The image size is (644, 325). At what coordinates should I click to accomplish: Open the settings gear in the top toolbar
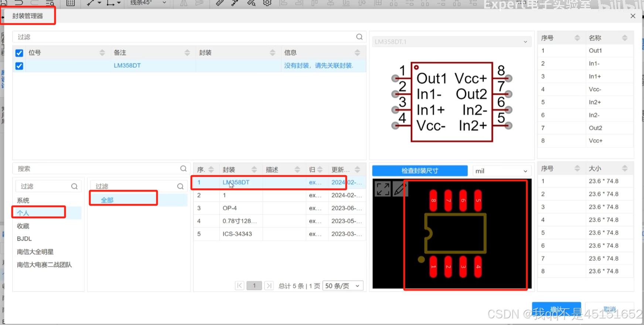tap(267, 3)
